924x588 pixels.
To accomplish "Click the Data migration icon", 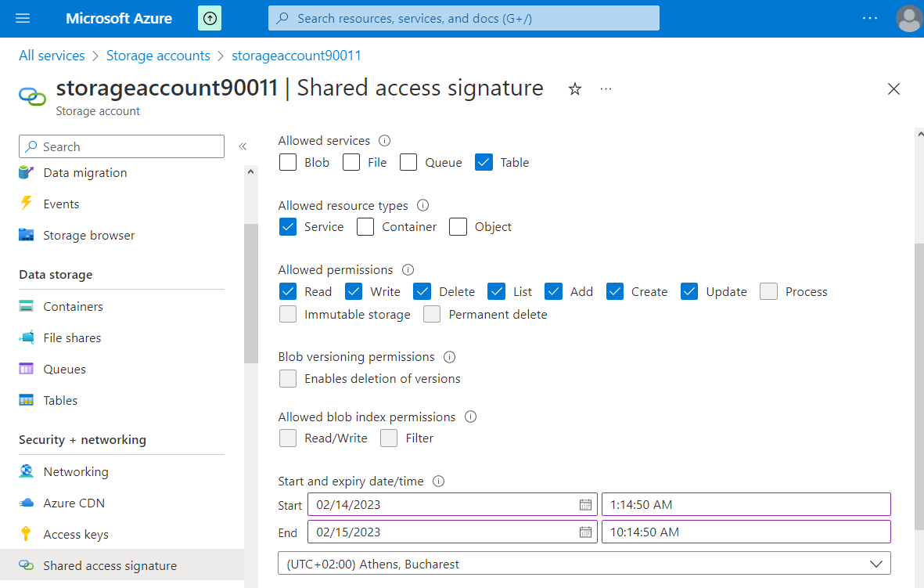I will coord(26,173).
